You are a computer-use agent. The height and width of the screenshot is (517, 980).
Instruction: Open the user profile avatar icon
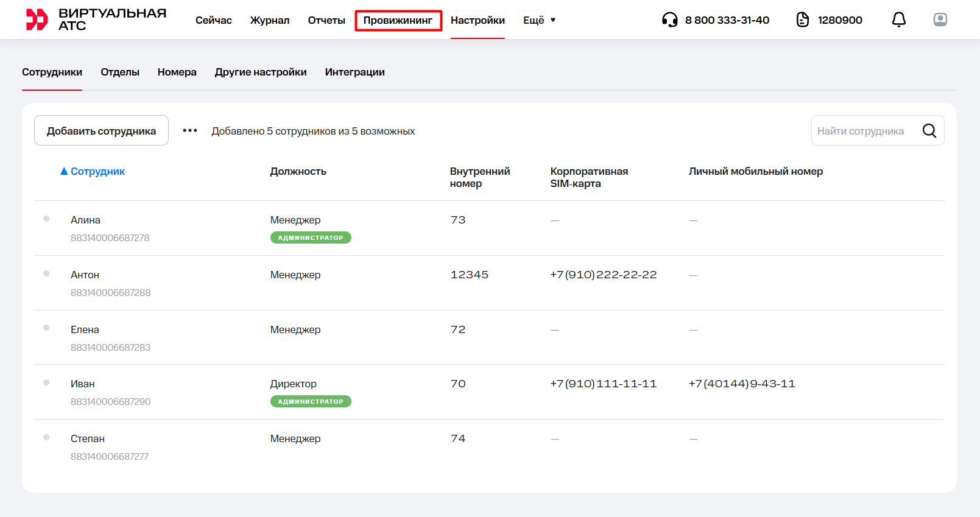pos(940,20)
